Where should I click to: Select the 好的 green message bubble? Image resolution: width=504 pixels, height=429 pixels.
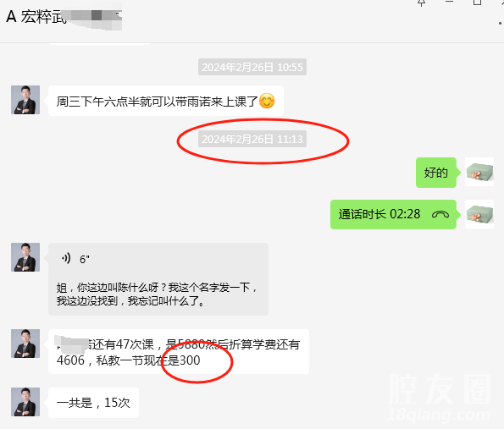tap(436, 173)
